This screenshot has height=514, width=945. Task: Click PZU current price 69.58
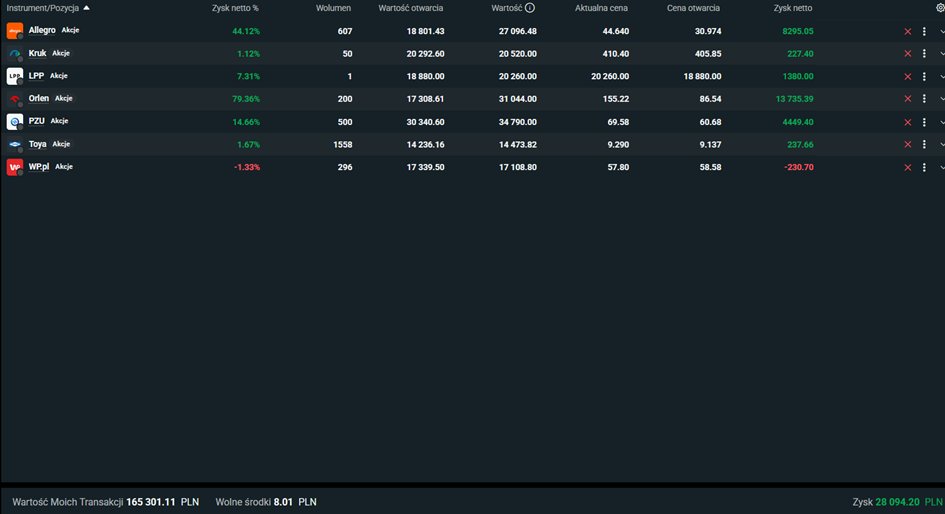(618, 122)
